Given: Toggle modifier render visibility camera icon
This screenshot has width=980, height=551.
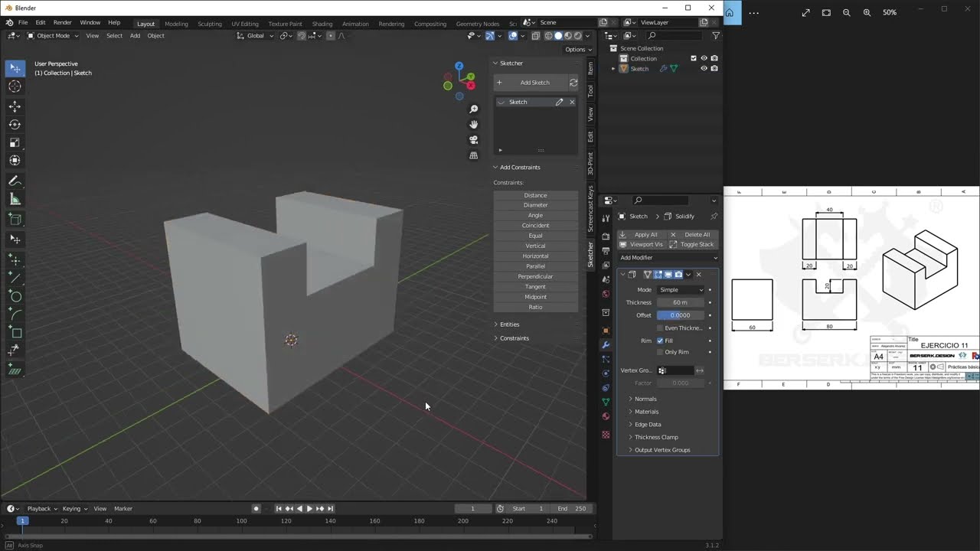Looking at the screenshot, I should pos(678,274).
